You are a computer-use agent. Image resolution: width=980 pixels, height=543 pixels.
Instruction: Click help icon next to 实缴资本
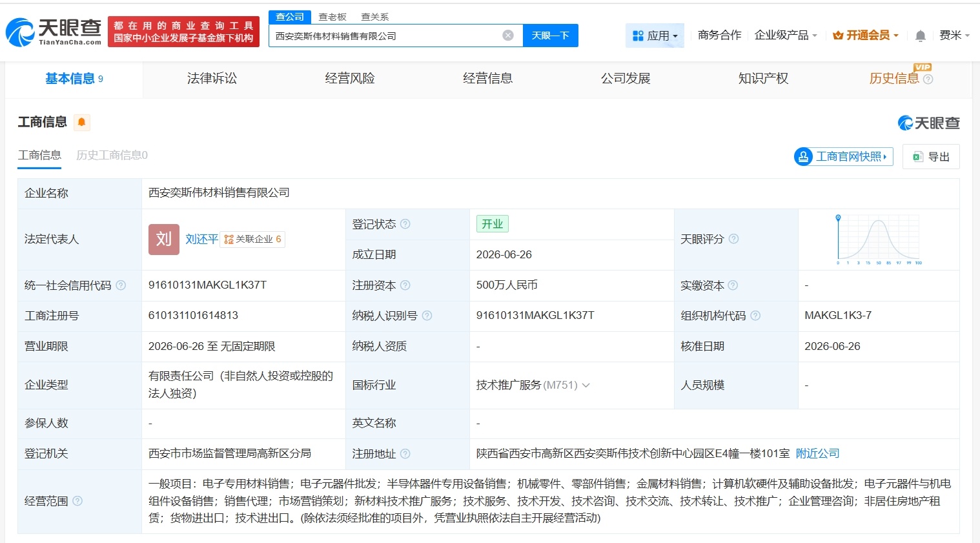733,285
